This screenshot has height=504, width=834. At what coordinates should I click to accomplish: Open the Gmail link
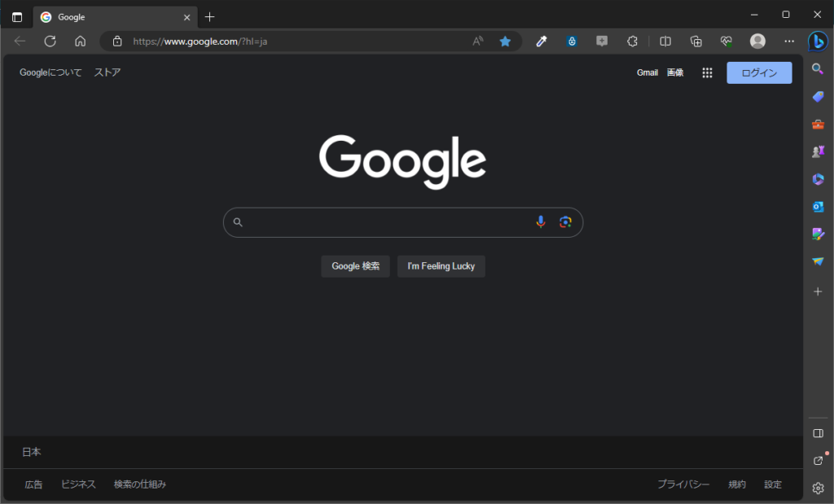pos(647,72)
